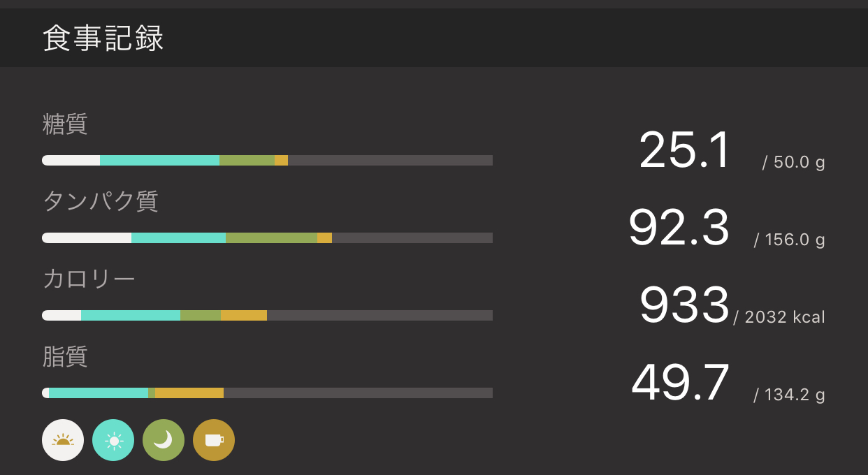Tap the dinner moon icon
The image size is (868, 475).
[x=164, y=440]
